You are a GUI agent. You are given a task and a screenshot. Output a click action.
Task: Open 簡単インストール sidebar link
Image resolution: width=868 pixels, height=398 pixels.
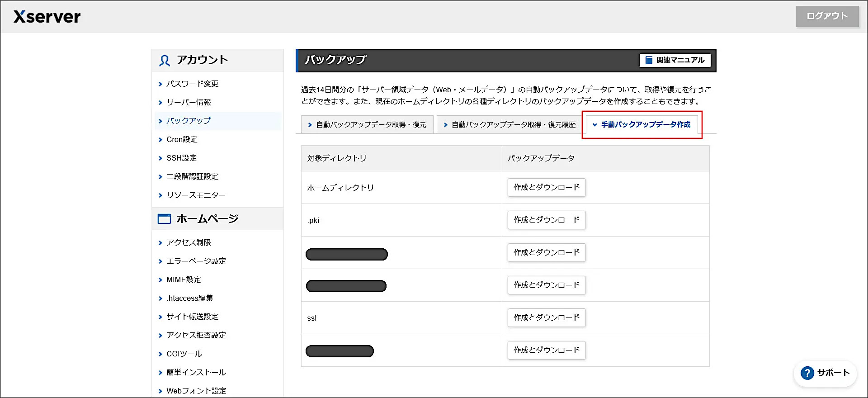(x=196, y=372)
